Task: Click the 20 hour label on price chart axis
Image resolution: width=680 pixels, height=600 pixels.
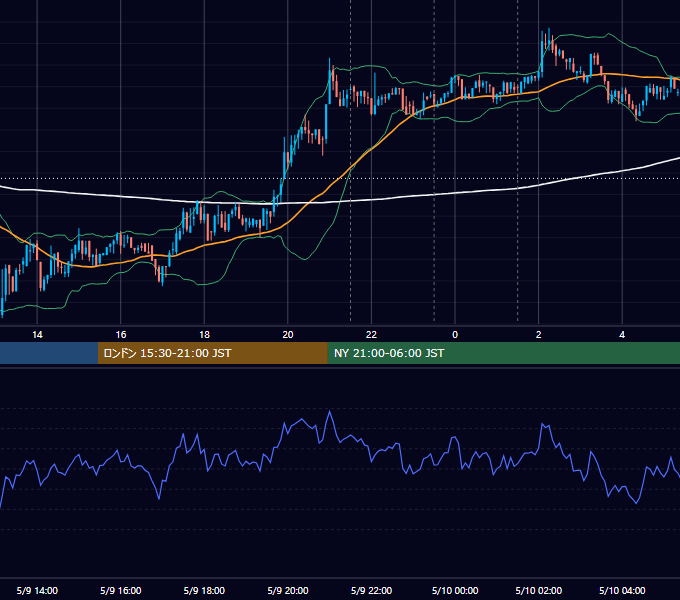Action: pos(288,335)
